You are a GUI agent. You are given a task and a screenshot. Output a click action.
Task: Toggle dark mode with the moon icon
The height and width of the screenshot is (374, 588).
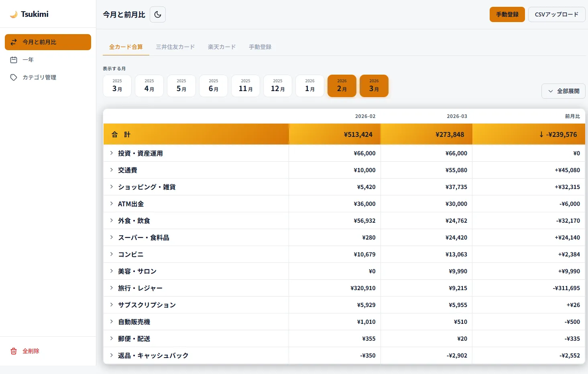[158, 14]
